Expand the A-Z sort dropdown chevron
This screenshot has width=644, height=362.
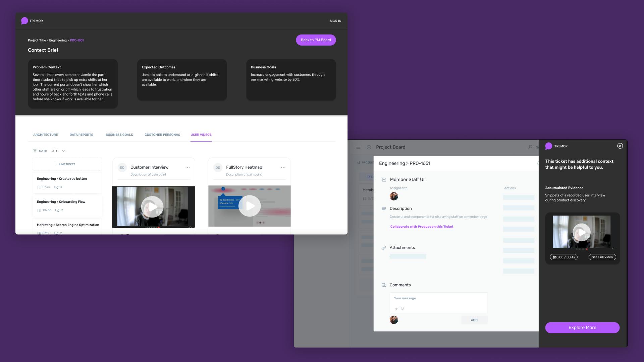[x=64, y=151]
